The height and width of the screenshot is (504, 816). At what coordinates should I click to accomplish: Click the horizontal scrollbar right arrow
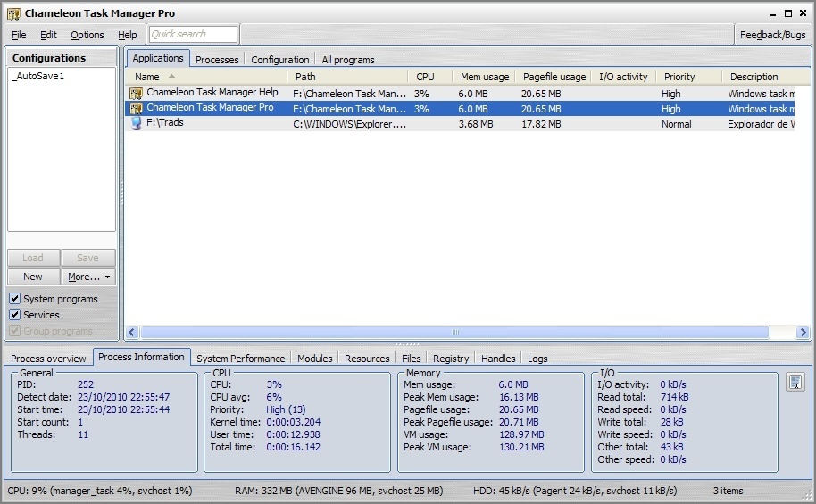coord(803,333)
